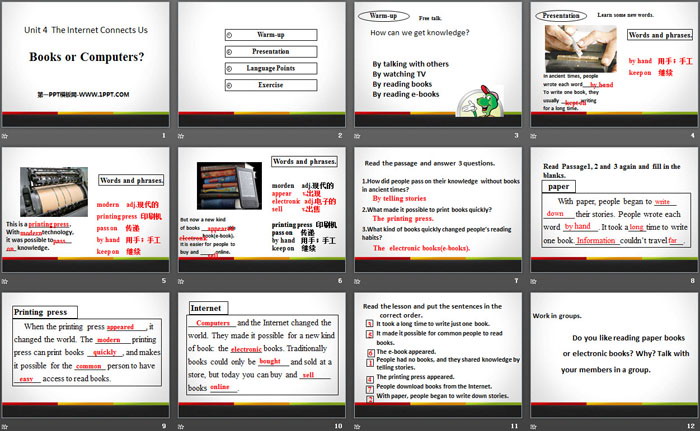Image resolution: width=700 pixels, height=431 pixels.
Task: Select slide 2 with the contents menu
Action: click(x=262, y=65)
